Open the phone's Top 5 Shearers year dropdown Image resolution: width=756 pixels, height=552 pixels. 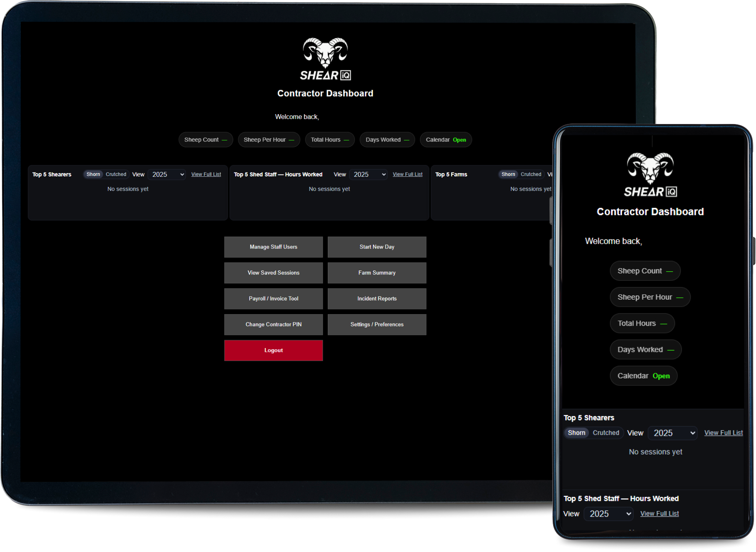pyautogui.click(x=673, y=433)
